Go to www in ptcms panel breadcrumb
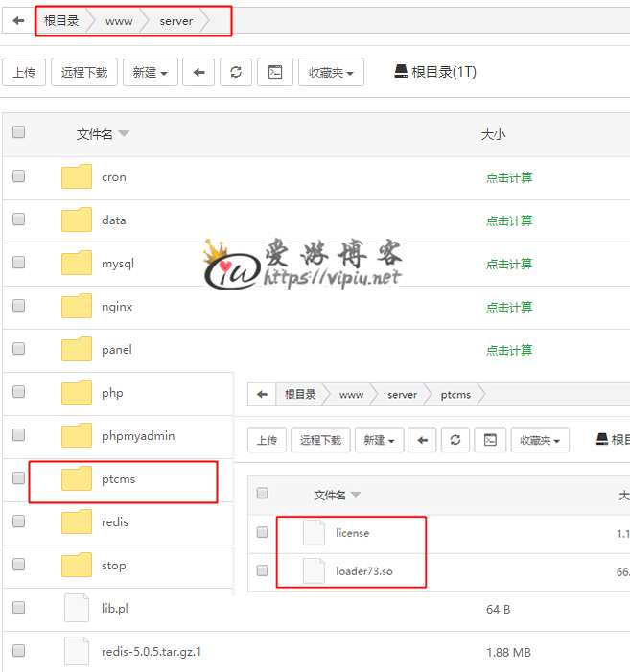The height and width of the screenshot is (672, 630). point(351,395)
